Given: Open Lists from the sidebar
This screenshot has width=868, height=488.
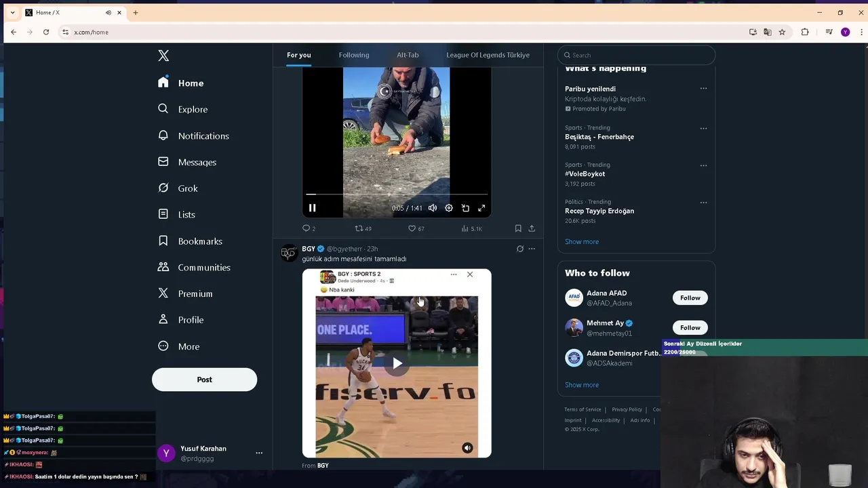Looking at the screenshot, I should coord(177,214).
